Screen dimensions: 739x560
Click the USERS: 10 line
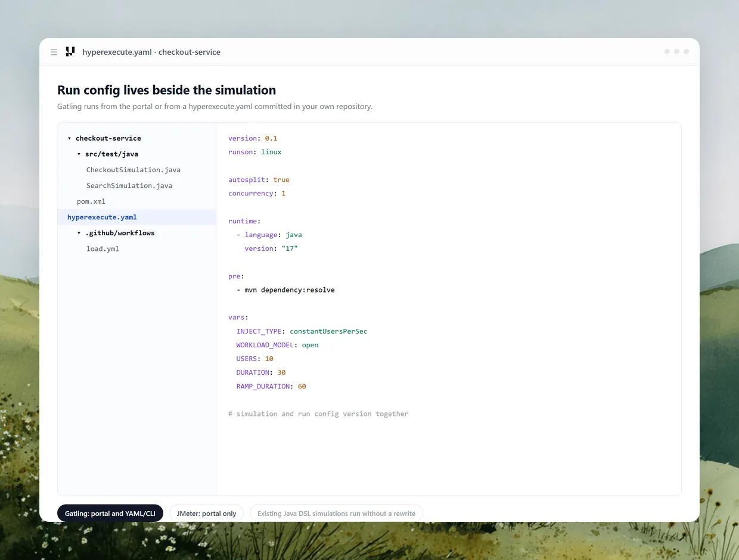coord(255,359)
